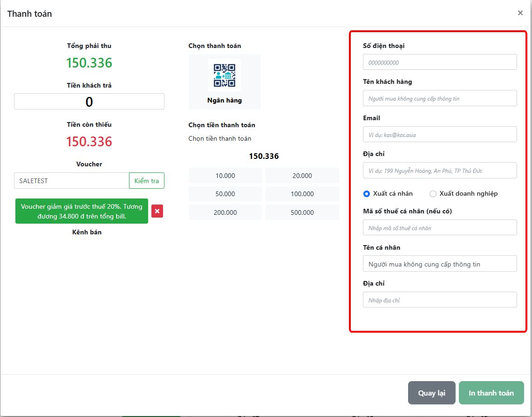Pick the 100.000 quick amount
532x417 pixels.
[x=302, y=194]
